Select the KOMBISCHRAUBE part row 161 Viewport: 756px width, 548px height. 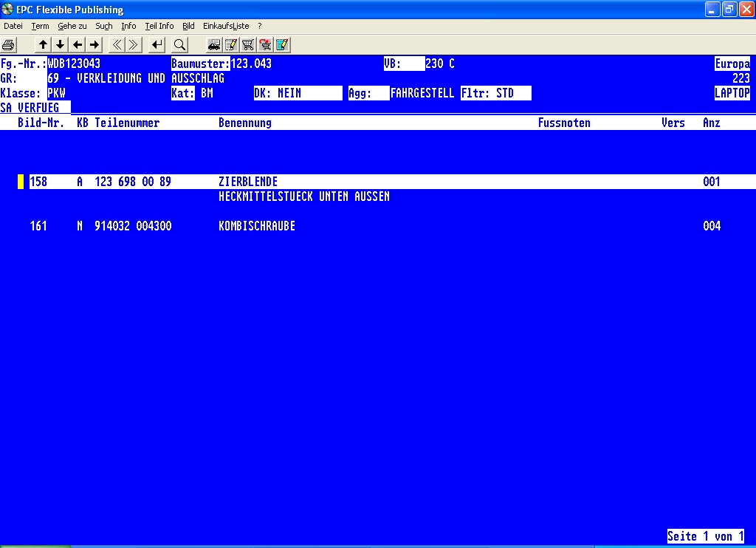pyautogui.click(x=257, y=226)
